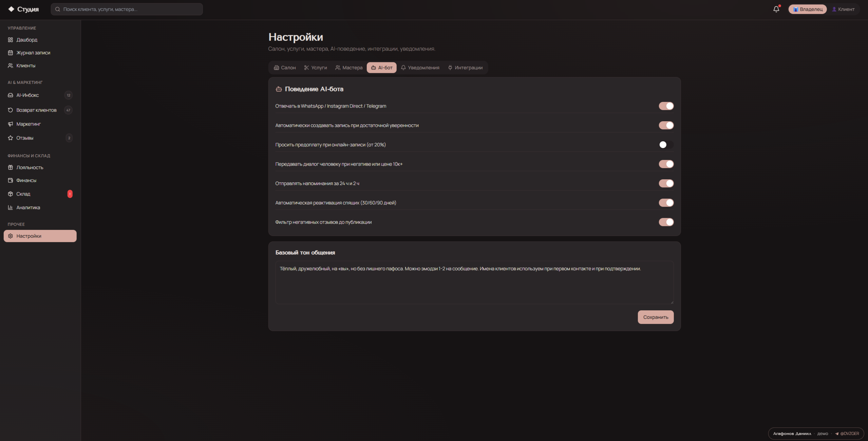Click the Студия diamond logo icon
This screenshot has width=868, height=441.
pyautogui.click(x=11, y=9)
